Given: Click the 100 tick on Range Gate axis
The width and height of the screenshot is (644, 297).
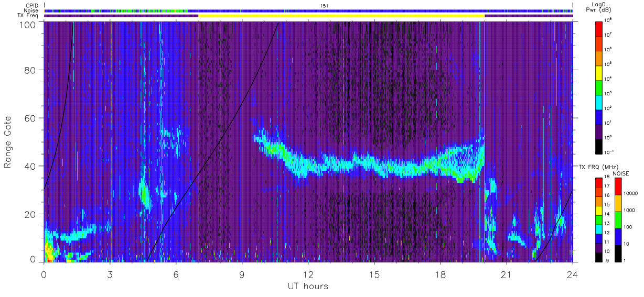Looking at the screenshot, I should [28, 25].
